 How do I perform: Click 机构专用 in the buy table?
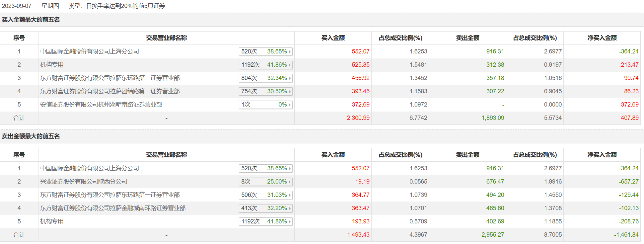52,65
